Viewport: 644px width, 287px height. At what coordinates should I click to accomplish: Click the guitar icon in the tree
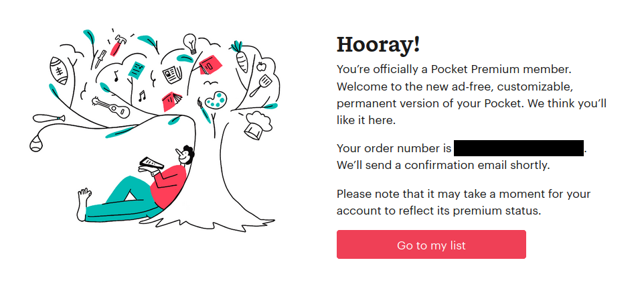point(111,107)
